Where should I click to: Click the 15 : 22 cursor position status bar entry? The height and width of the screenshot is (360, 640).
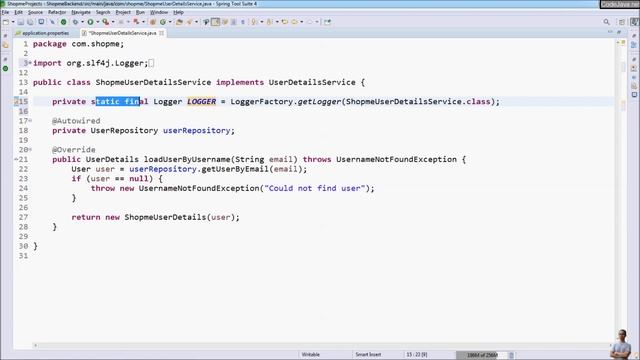coord(416,355)
